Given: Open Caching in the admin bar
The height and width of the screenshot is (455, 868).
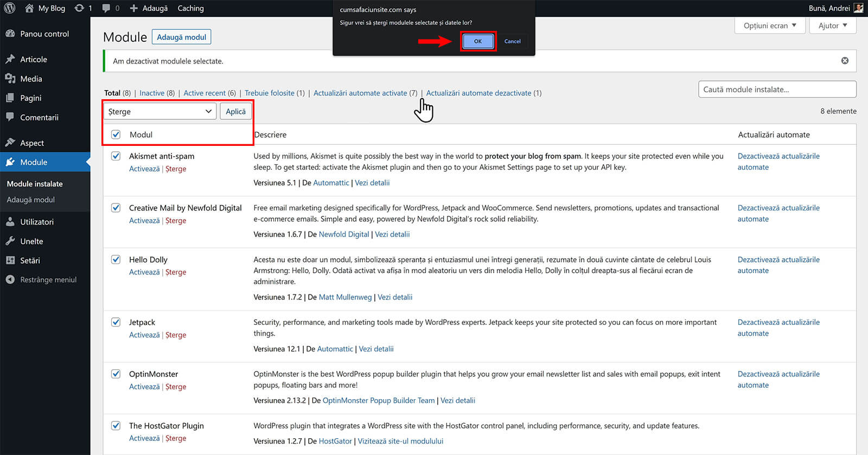Looking at the screenshot, I should click(190, 8).
